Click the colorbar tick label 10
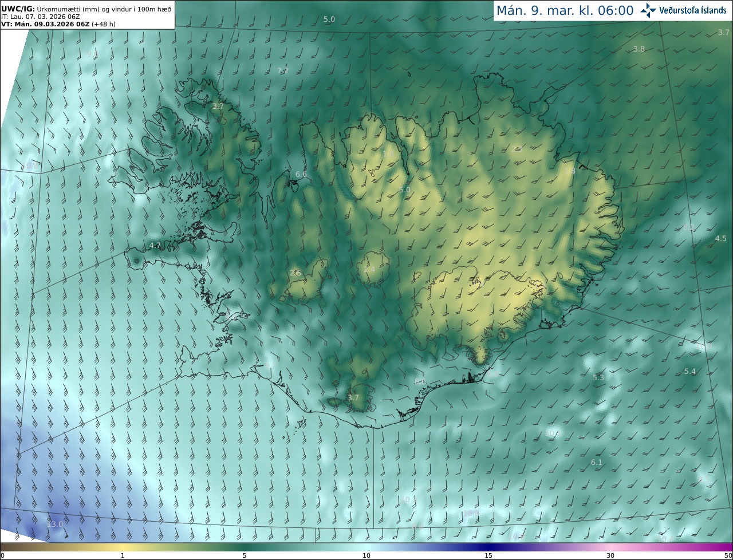The image size is (733, 560). click(x=366, y=556)
